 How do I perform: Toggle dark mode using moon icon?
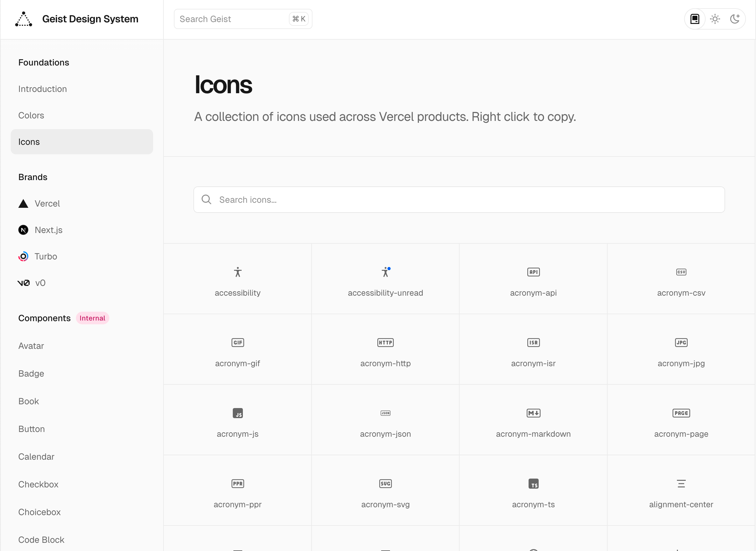[735, 19]
